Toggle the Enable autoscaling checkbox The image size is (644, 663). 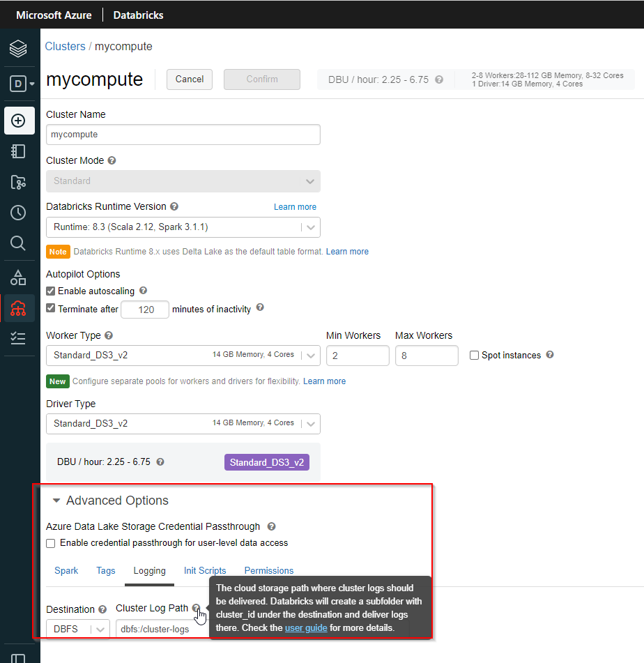(51, 291)
